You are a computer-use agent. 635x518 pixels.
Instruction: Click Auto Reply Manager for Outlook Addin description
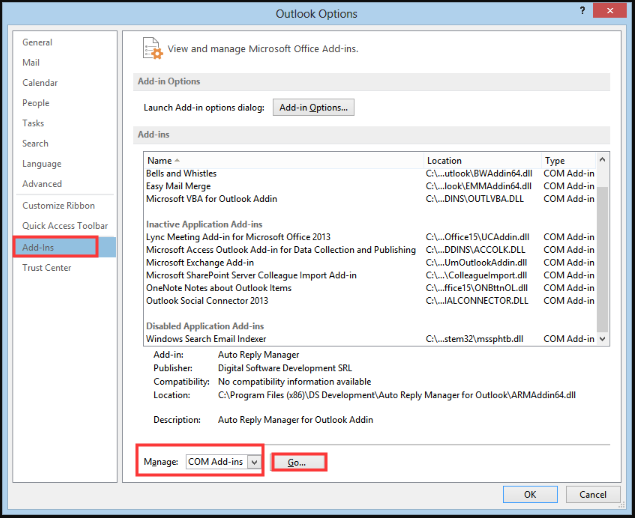click(296, 420)
